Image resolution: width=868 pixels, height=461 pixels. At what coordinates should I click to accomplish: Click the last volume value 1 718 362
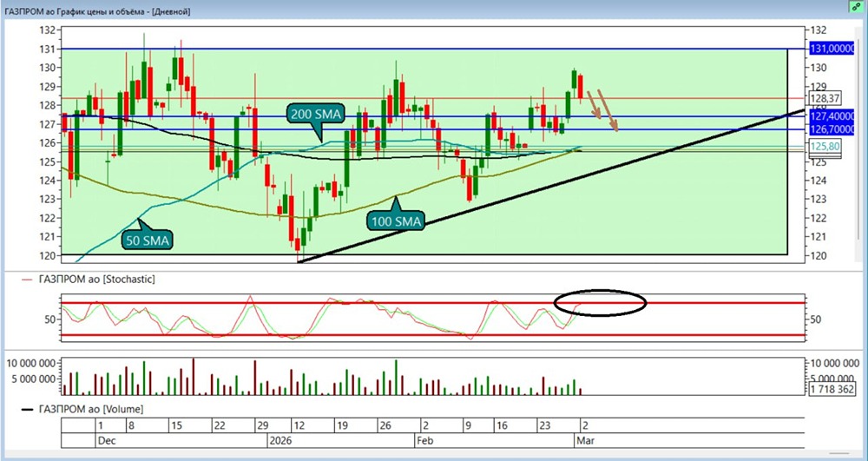(832, 389)
